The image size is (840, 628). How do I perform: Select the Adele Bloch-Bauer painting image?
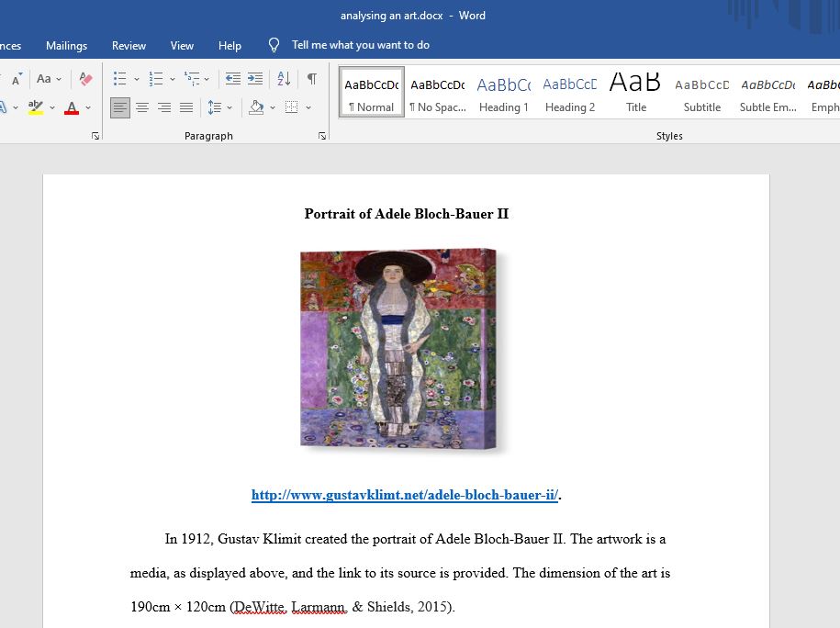(x=398, y=348)
